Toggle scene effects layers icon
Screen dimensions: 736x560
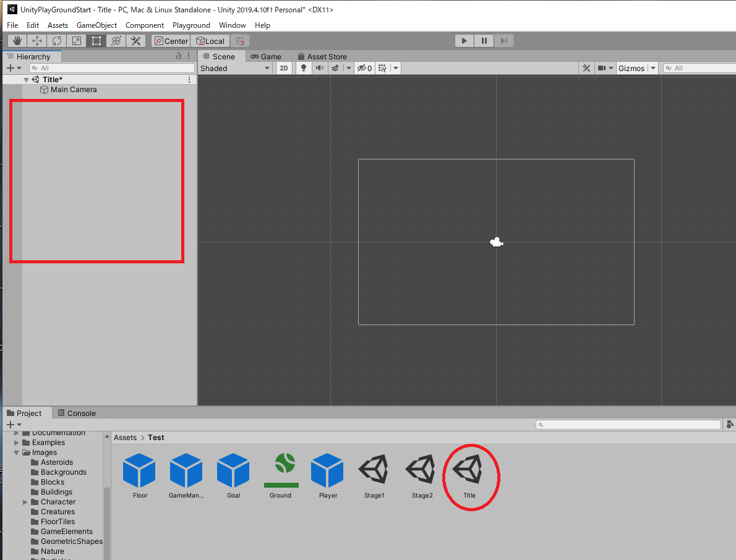point(335,69)
